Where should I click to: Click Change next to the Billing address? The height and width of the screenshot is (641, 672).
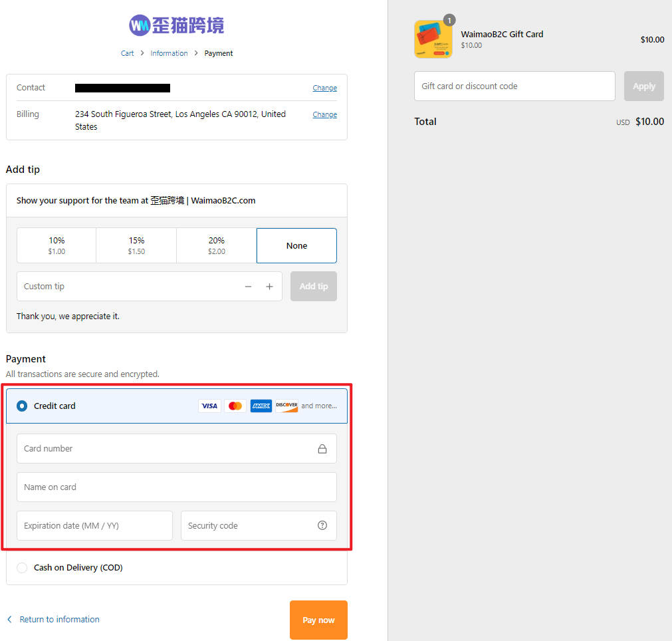pos(324,114)
